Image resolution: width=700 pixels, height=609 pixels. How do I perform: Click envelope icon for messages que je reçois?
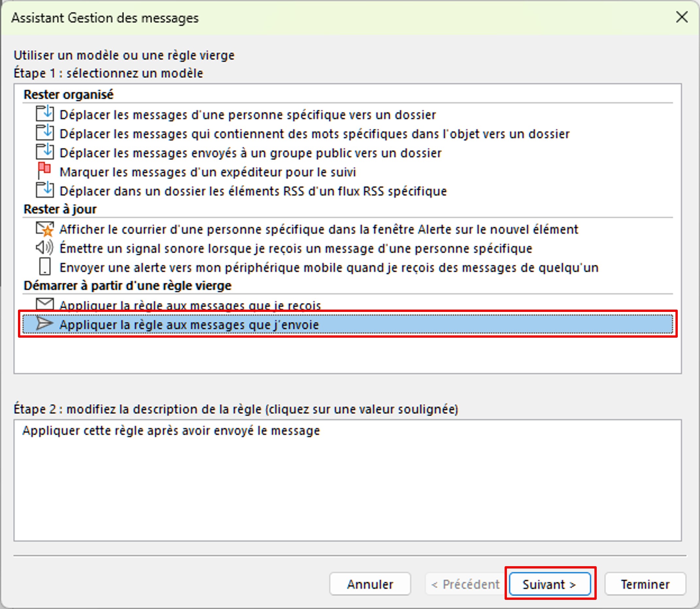[x=44, y=303]
